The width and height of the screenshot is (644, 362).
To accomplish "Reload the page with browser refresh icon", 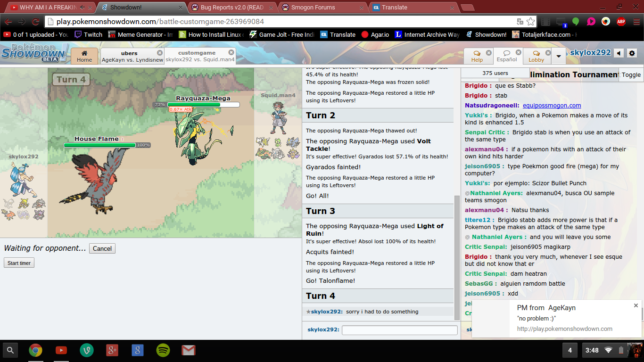I will [x=36, y=22].
